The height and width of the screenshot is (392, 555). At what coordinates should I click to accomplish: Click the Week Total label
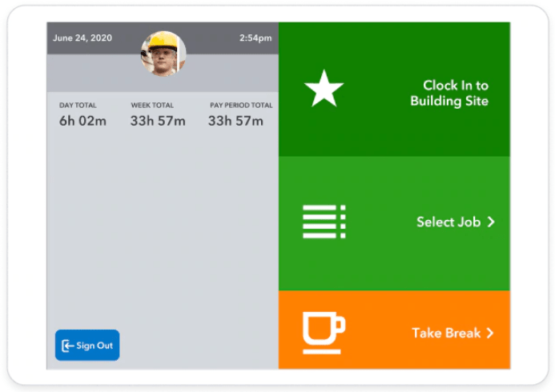(152, 106)
